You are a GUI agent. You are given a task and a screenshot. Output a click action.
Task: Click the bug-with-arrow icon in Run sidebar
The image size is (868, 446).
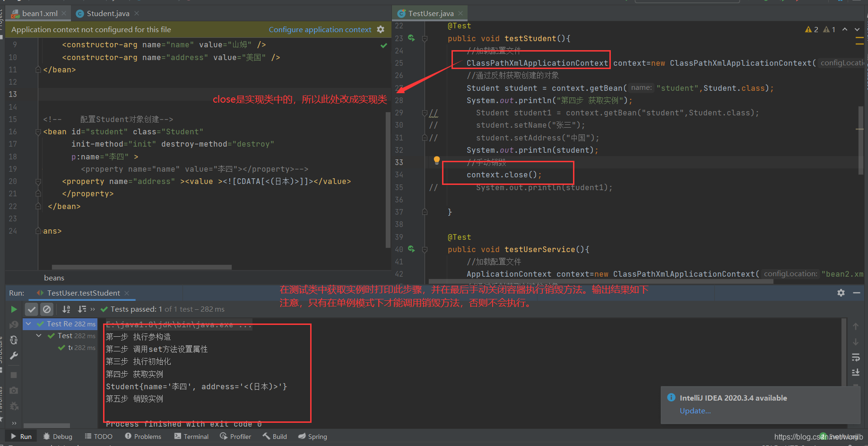click(14, 406)
